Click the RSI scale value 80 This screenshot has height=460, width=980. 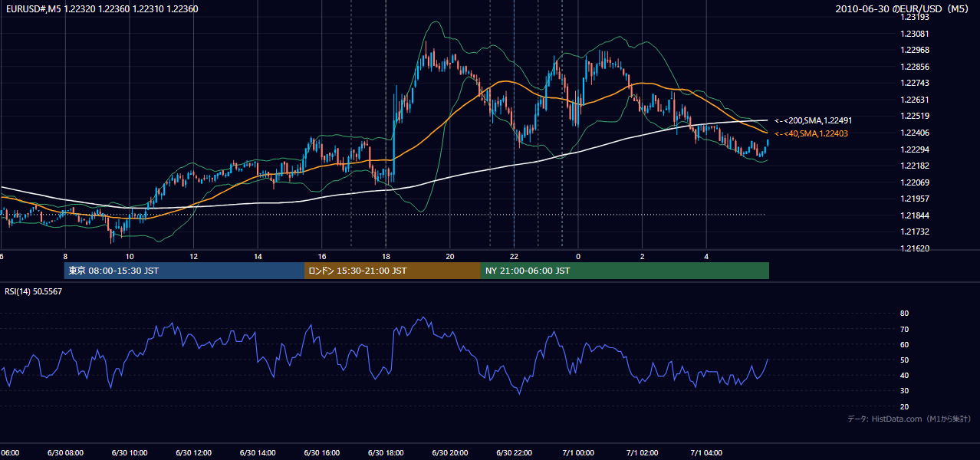pyautogui.click(x=904, y=314)
